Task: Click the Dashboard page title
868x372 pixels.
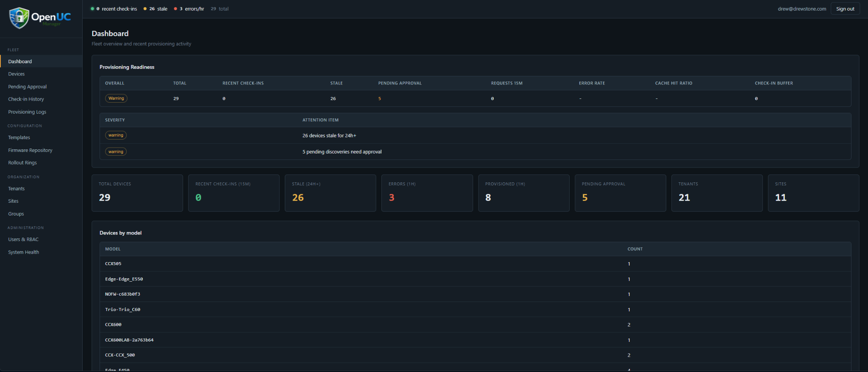Action: [110, 34]
